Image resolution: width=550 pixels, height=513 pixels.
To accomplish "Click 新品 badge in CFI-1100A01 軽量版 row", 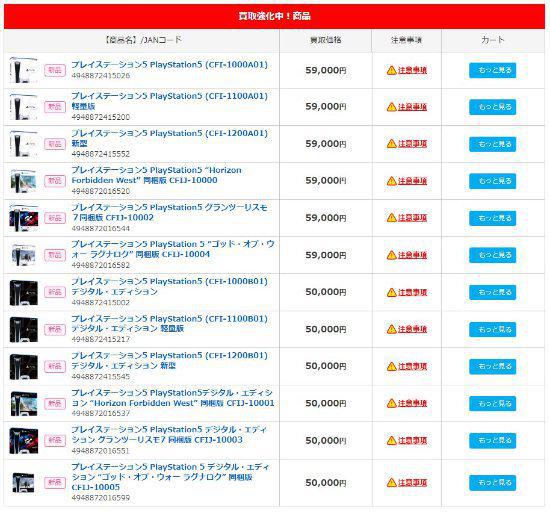I will pos(55,107).
